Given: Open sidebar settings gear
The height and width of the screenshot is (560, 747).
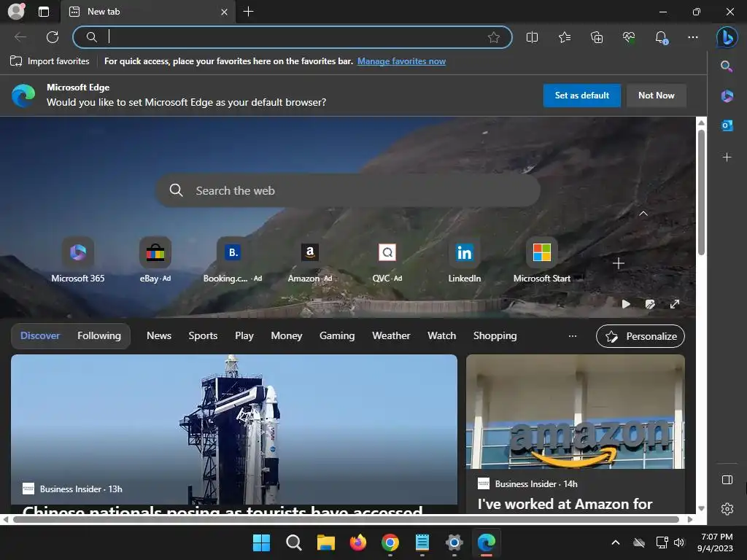Looking at the screenshot, I should tap(727, 509).
